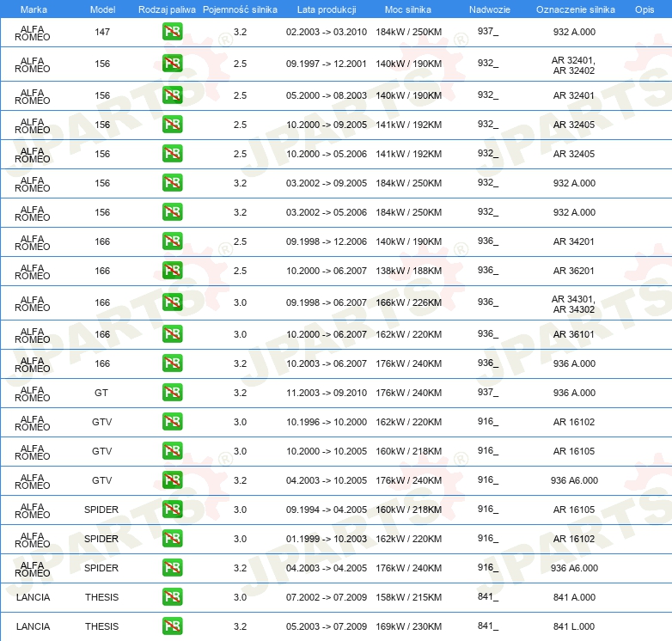Click body code 937_ in the 147 row
Screen dimensions: 672x641
coord(488,31)
